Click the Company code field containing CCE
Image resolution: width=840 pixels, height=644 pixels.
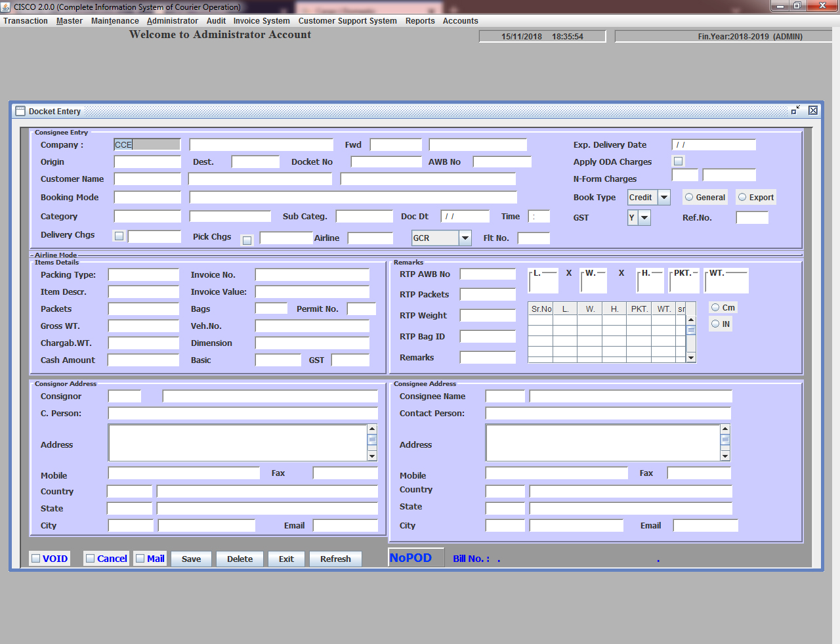(147, 144)
